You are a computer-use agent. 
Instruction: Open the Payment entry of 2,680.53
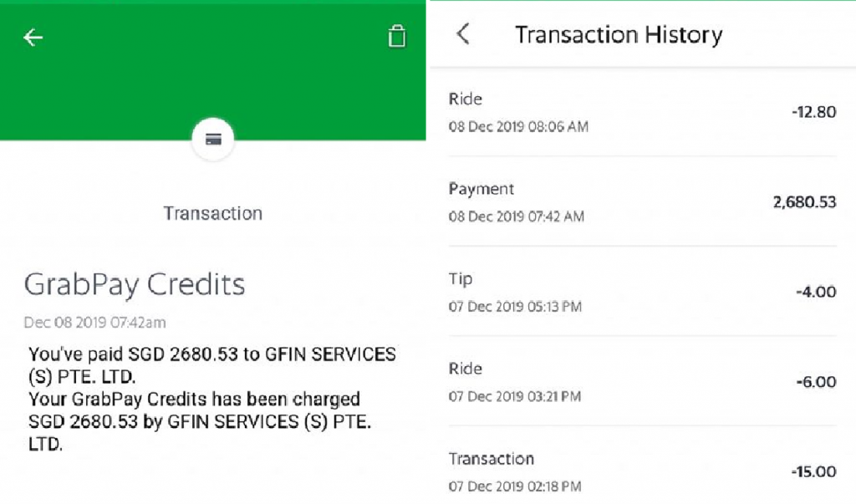point(643,201)
